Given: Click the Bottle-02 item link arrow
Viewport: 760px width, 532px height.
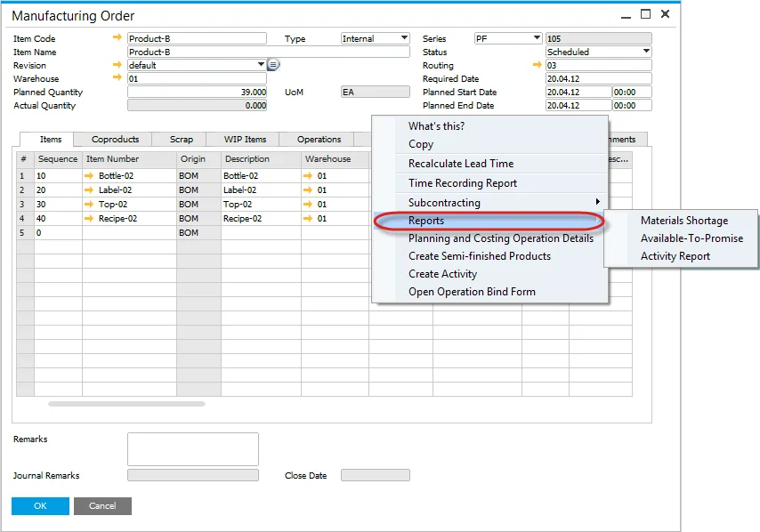Looking at the screenshot, I should pos(90,176).
